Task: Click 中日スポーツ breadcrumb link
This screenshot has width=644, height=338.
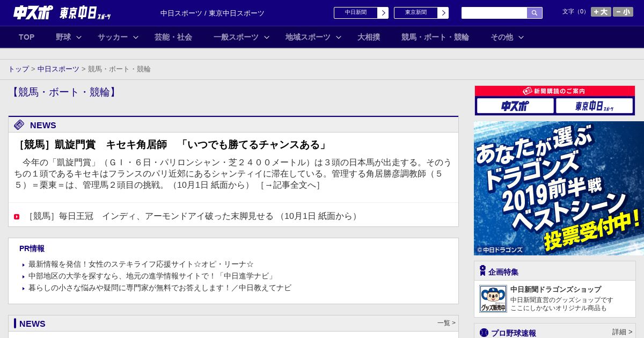Action: pos(58,69)
